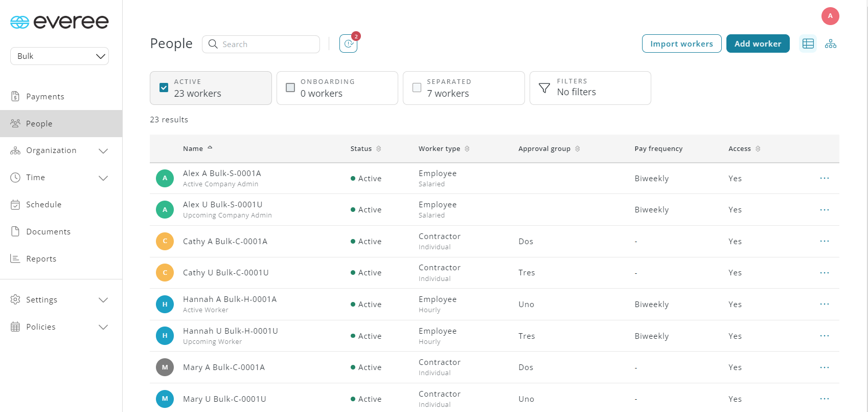Open the Bulk company dropdown
868x412 pixels.
point(60,56)
